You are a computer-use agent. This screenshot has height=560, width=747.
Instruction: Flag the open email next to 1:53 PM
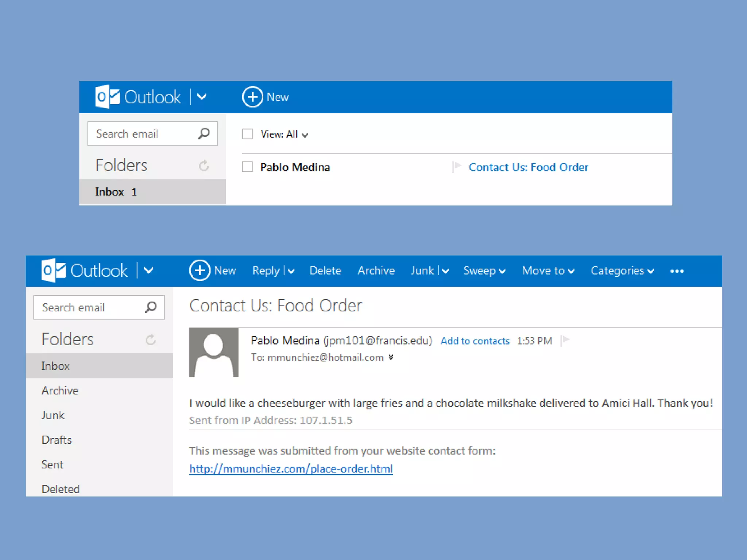(x=565, y=341)
